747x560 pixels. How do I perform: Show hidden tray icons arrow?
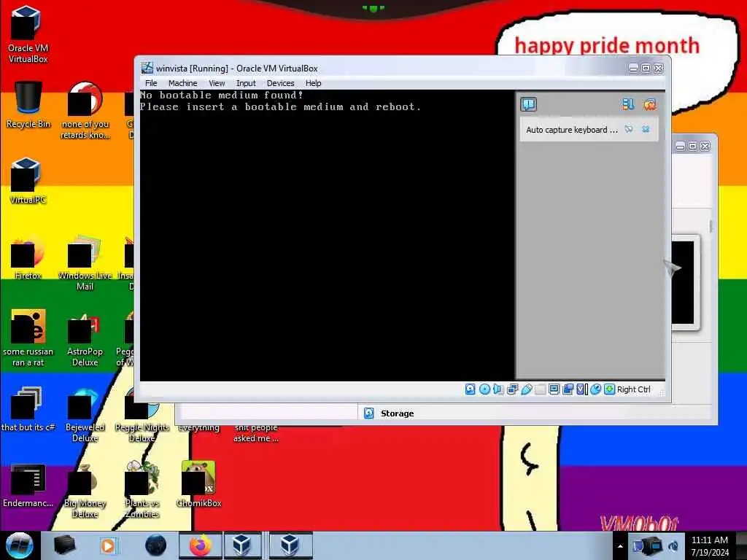click(x=620, y=546)
